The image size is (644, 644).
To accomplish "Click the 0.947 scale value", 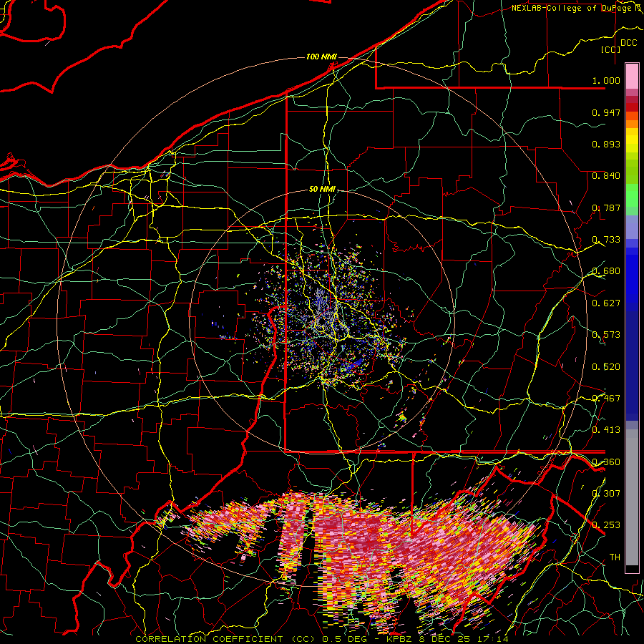I will 606,112.
